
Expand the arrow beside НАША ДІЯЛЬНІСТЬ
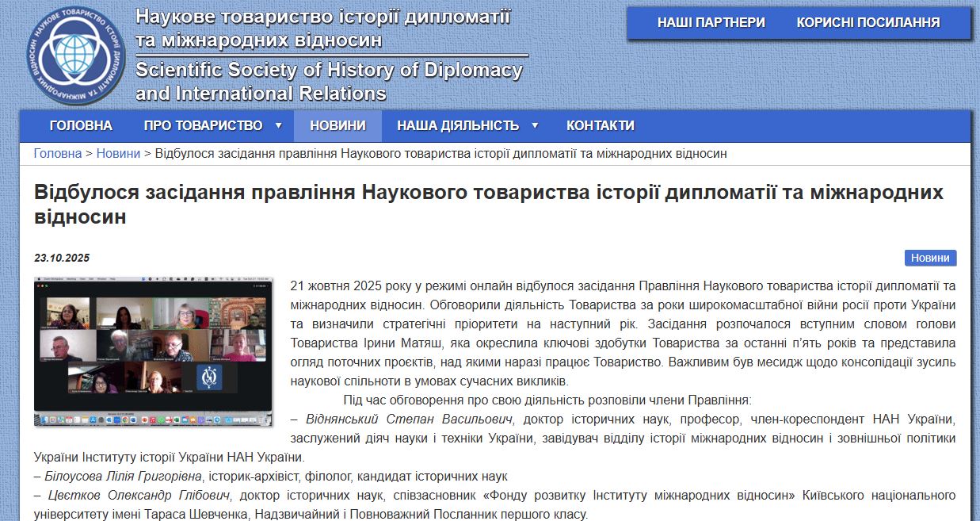pos(535,125)
